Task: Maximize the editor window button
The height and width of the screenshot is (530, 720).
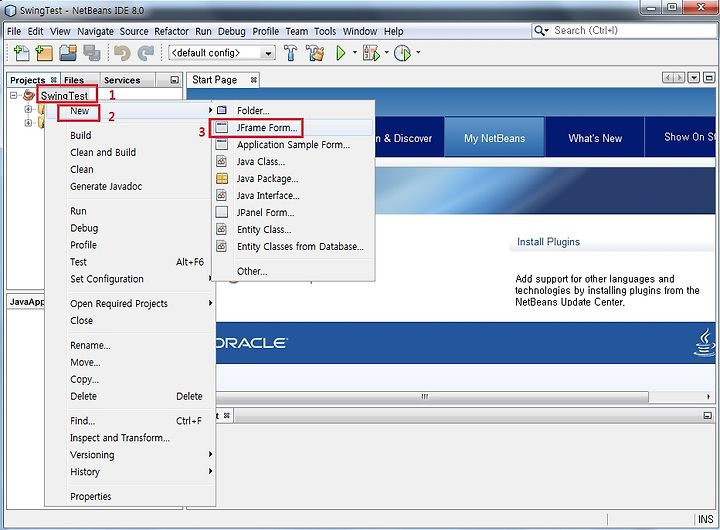Action: pyautogui.click(x=709, y=78)
